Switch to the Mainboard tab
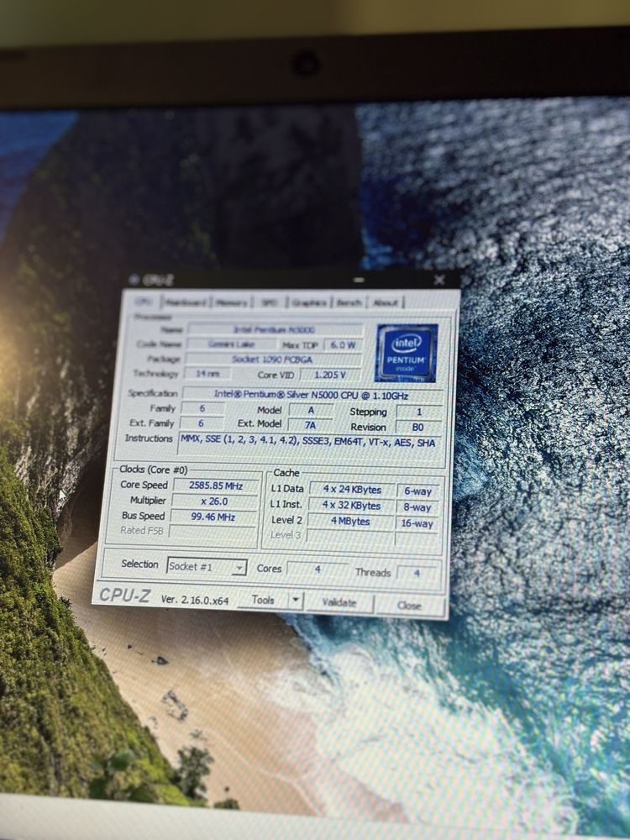630x840 pixels. 185,302
